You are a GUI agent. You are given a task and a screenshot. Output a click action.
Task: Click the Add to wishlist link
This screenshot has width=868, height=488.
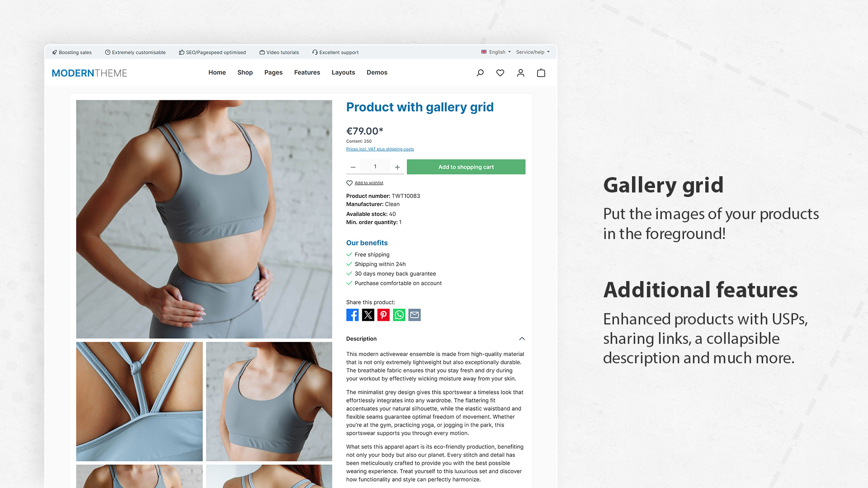(x=369, y=183)
